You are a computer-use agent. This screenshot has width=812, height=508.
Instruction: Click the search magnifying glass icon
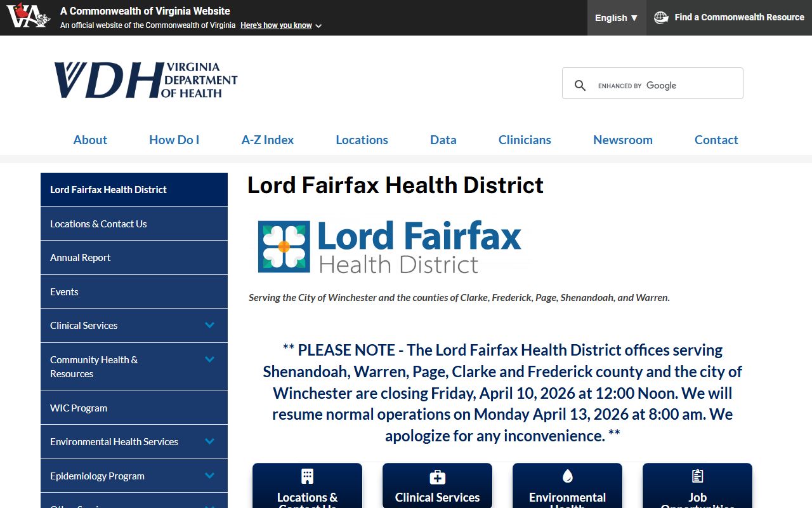(580, 86)
